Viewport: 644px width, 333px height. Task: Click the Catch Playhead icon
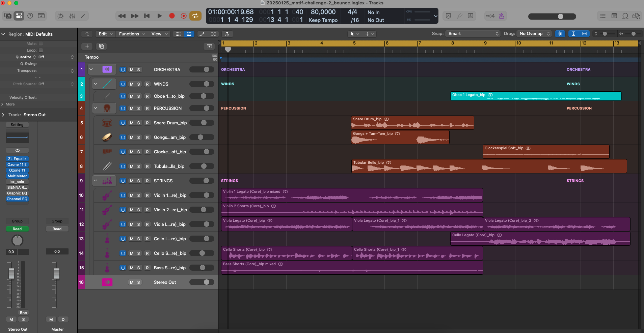click(x=227, y=34)
